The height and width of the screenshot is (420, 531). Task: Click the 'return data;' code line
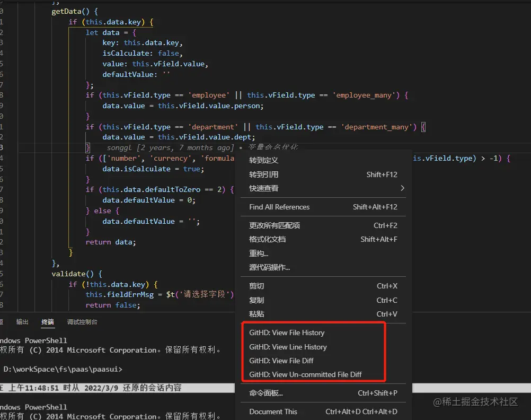[x=111, y=242]
